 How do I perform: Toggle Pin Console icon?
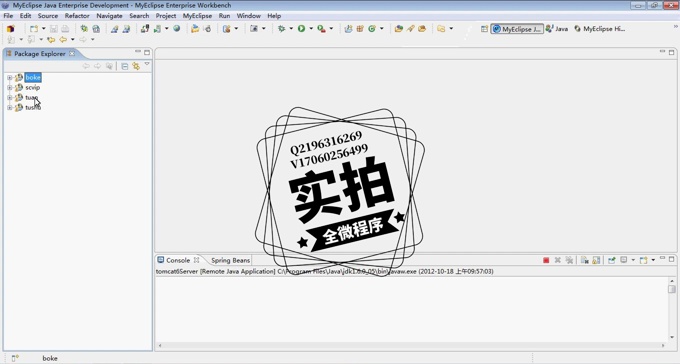(x=611, y=260)
